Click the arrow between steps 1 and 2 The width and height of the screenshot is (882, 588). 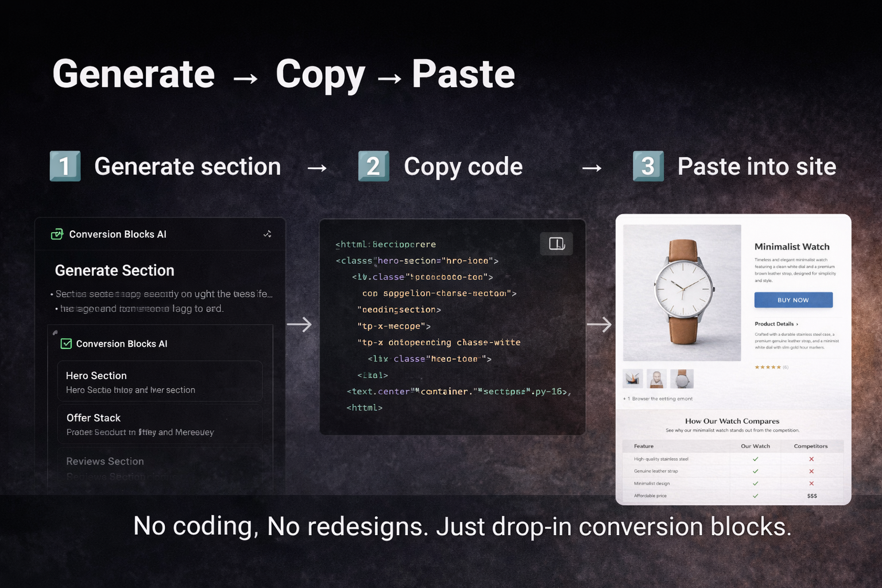click(x=316, y=167)
